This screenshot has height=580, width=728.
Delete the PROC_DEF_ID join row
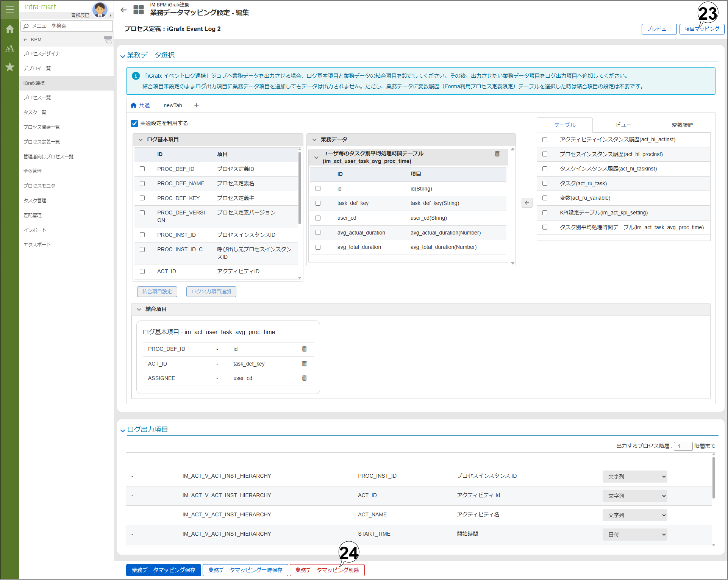pyautogui.click(x=304, y=349)
